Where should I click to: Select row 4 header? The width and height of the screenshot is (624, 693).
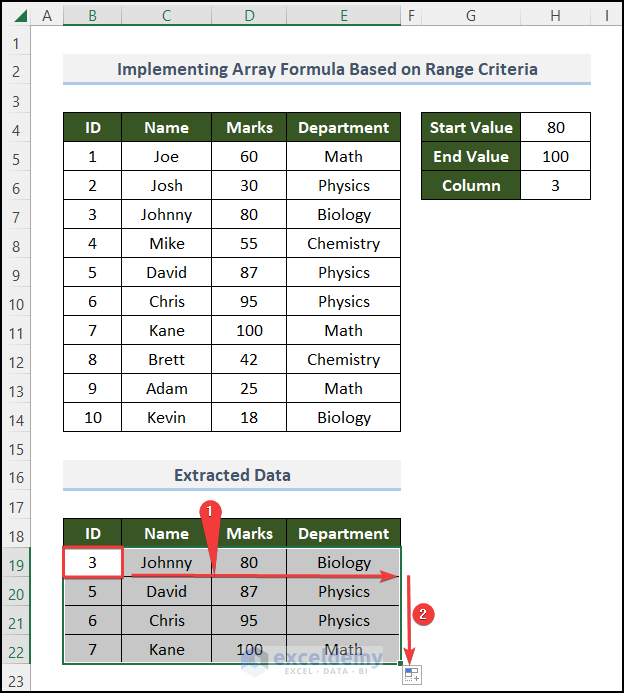click(16, 128)
